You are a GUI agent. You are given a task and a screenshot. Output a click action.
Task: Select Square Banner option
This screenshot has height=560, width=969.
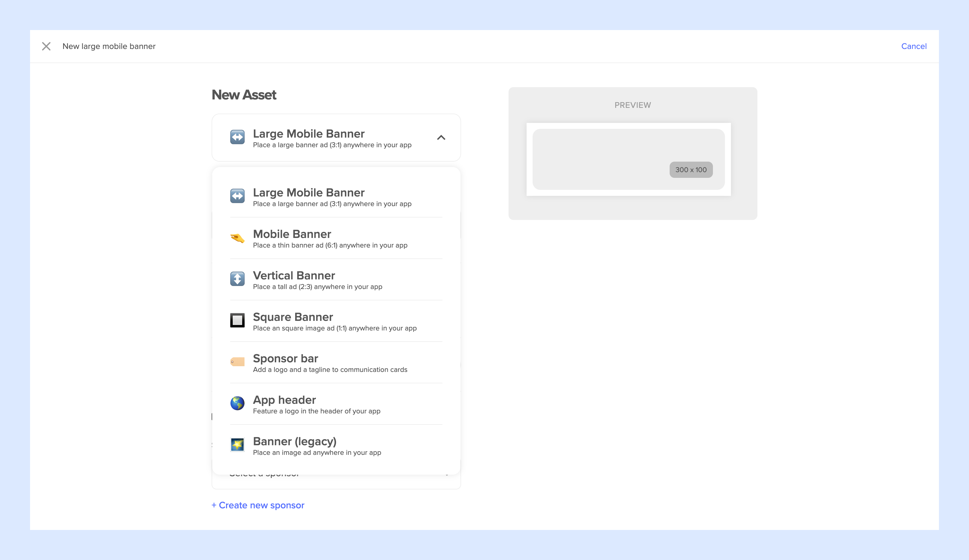(336, 321)
